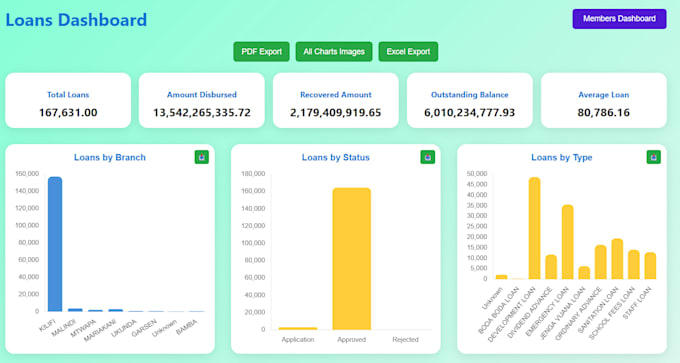Click the EMERGENCY LOAN bar in Loans by Type

pyautogui.click(x=568, y=242)
